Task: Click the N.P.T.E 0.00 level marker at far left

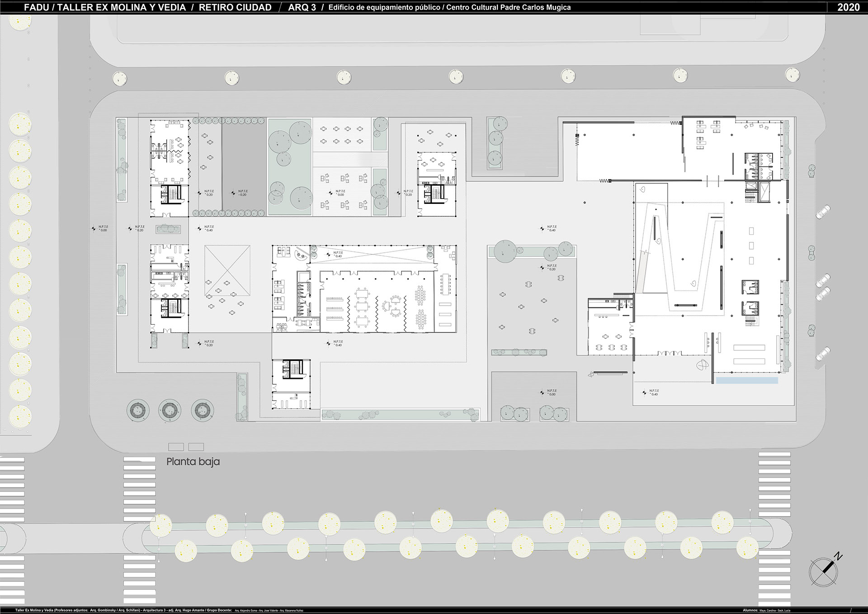Action: (x=100, y=229)
